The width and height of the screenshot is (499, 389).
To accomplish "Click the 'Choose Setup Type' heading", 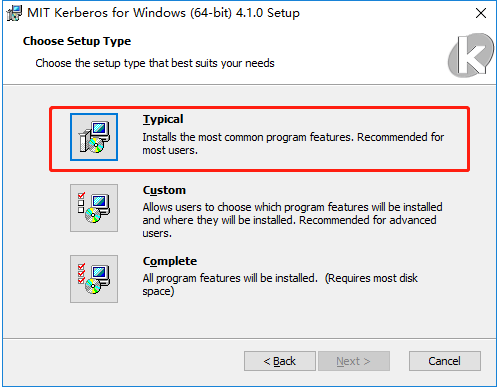I will pos(77,41).
